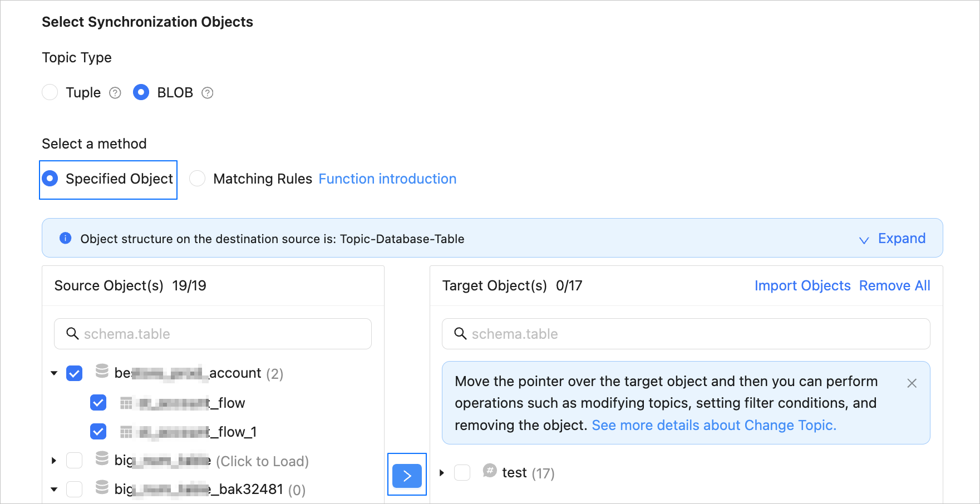This screenshot has height=504, width=980.
Task: Expand the object structure banner
Action: coord(893,239)
